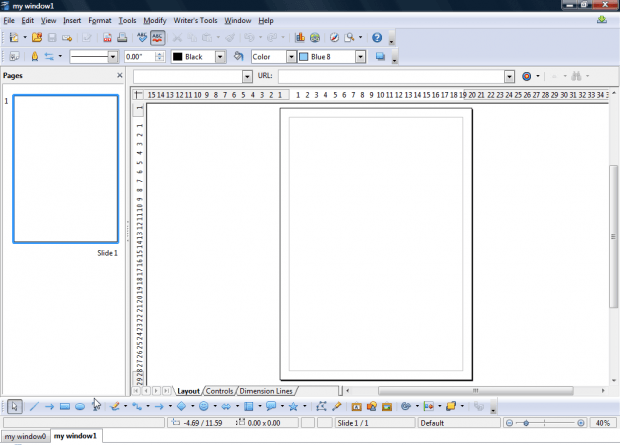Toggle the Gallery icon in drawing toolbar
The height and width of the screenshot is (445, 620).
387,406
